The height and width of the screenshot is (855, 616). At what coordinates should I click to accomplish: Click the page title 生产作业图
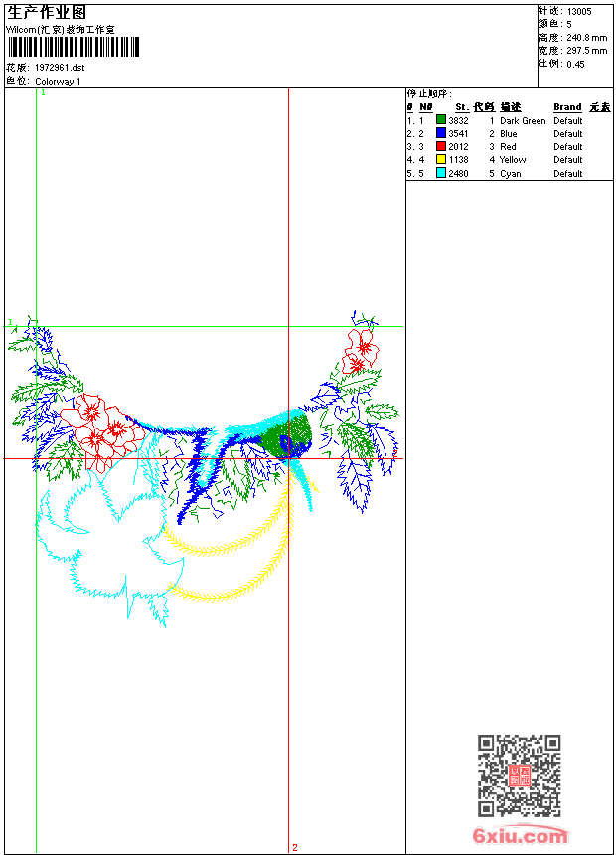tap(47, 13)
